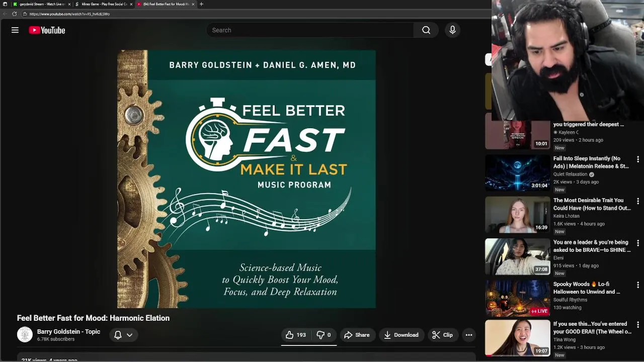Image resolution: width=644 pixels, height=362 pixels.
Task: Open Fall Into Sleep Instantly video title
Action: (591, 162)
